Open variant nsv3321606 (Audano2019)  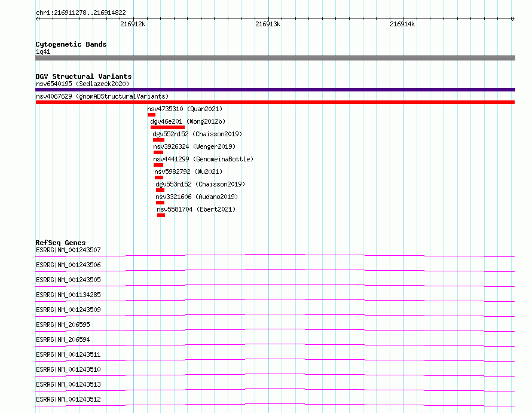tap(197, 197)
